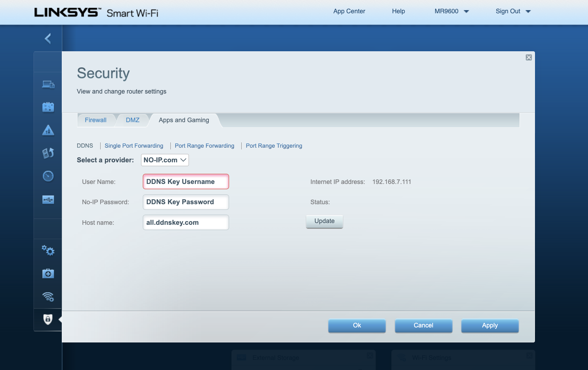Switch to the DMZ tab

(132, 120)
